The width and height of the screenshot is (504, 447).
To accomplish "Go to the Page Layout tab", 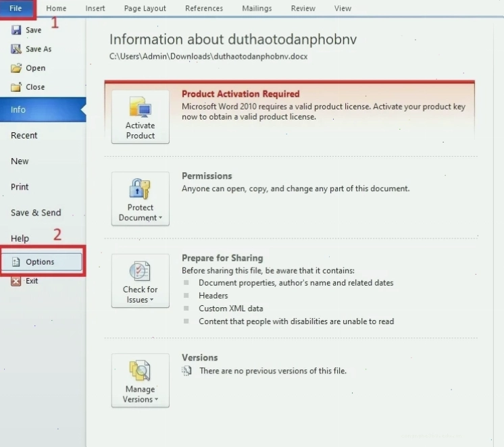I will (145, 8).
